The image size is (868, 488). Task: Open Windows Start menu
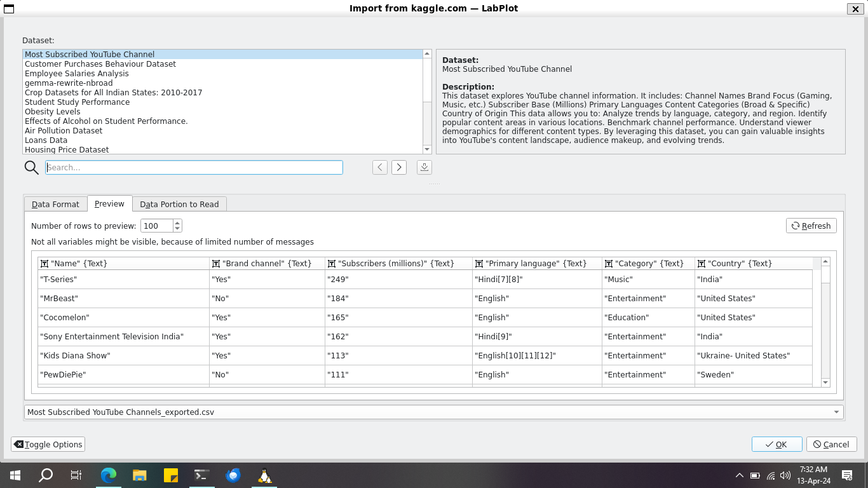pyautogui.click(x=15, y=475)
